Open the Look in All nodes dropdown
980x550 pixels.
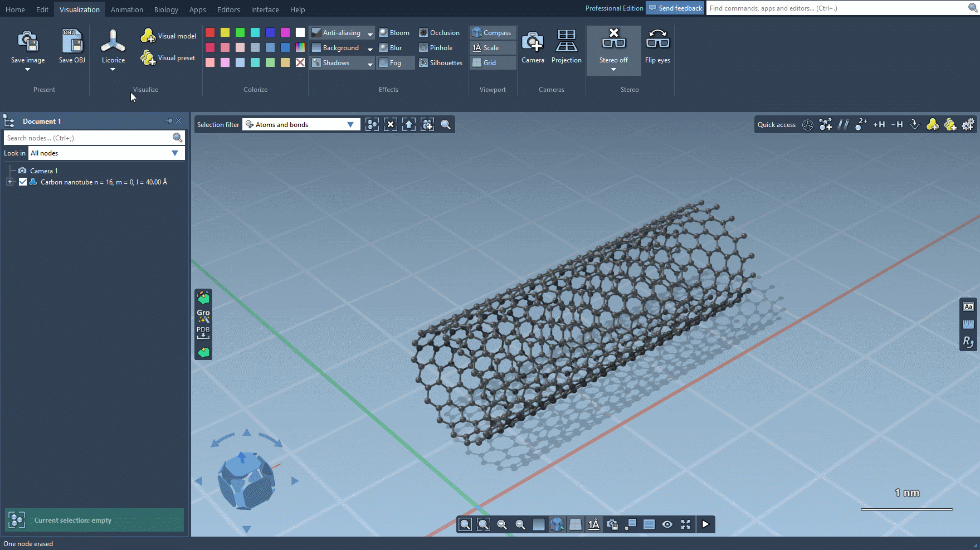pos(106,153)
